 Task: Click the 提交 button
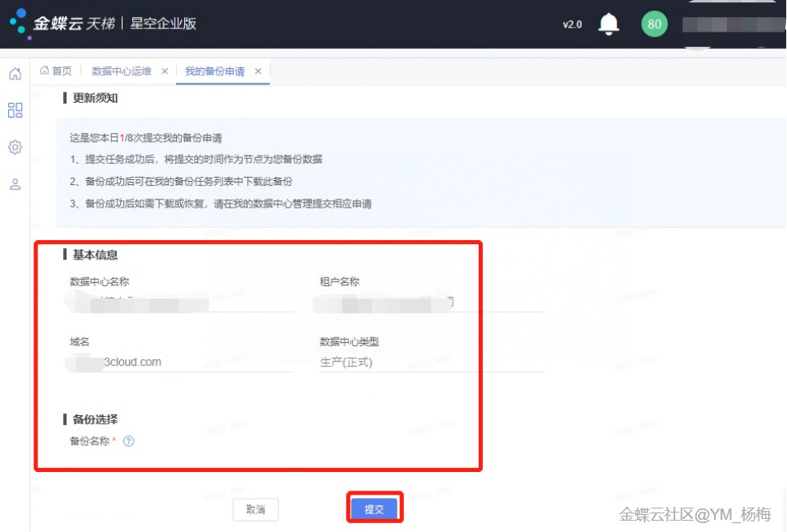[x=374, y=509]
